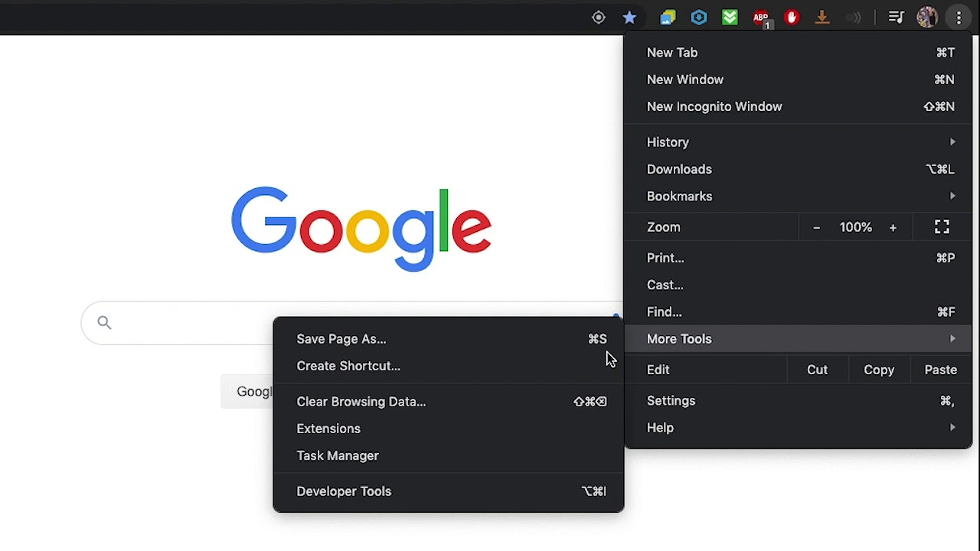Click the greyed-out sound waves extension icon
This screenshot has height=551, width=980.
(854, 18)
